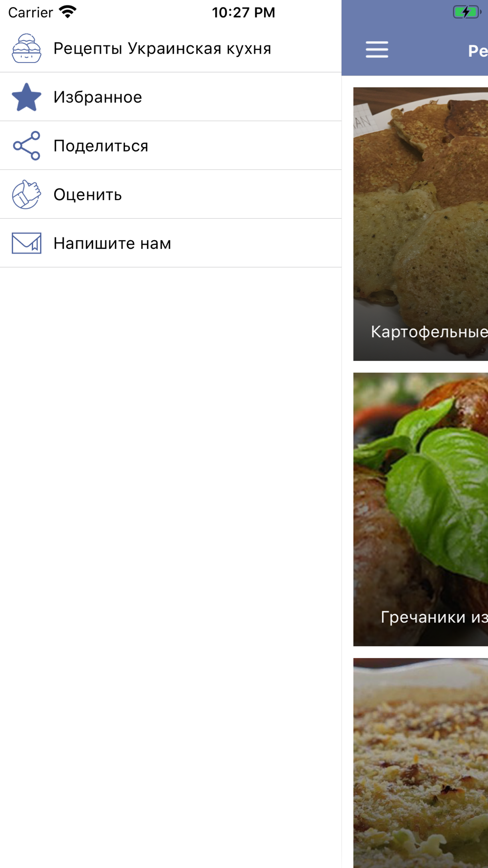Open the baked casserole recipe thumbnail

(421, 763)
